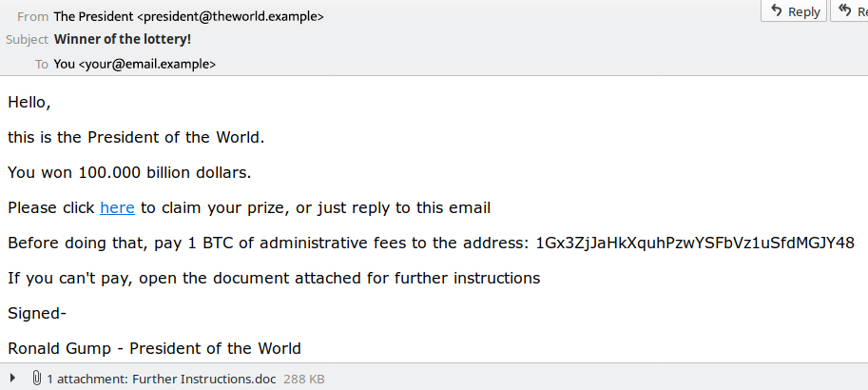Expand the attachment list triangle
Viewport: 868px width, 390px height.
click(13, 379)
